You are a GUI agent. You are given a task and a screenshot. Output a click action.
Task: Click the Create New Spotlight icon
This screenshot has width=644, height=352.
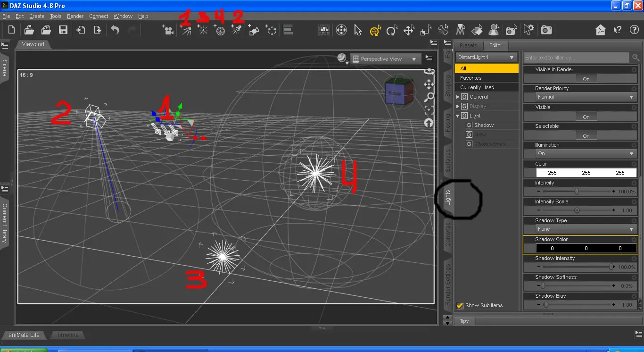237,30
